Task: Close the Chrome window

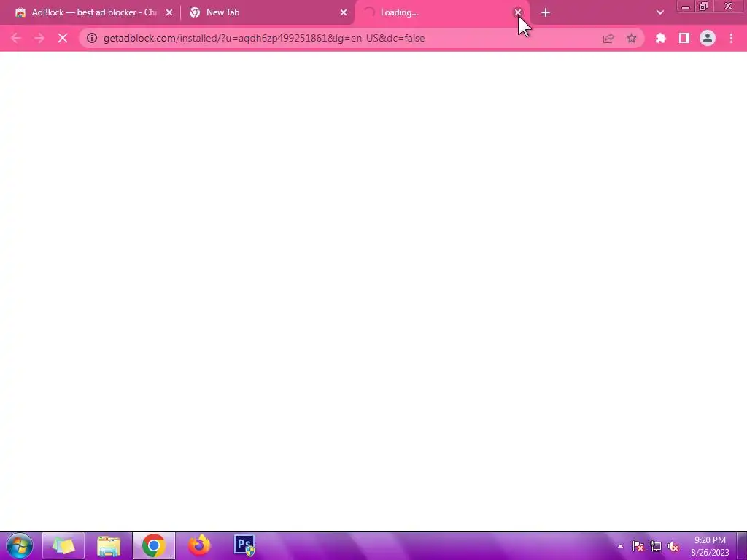Action: (x=729, y=6)
